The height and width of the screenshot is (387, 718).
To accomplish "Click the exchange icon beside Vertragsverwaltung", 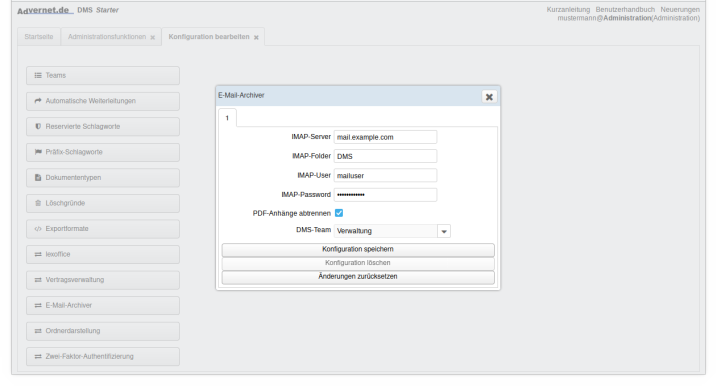I will point(38,280).
